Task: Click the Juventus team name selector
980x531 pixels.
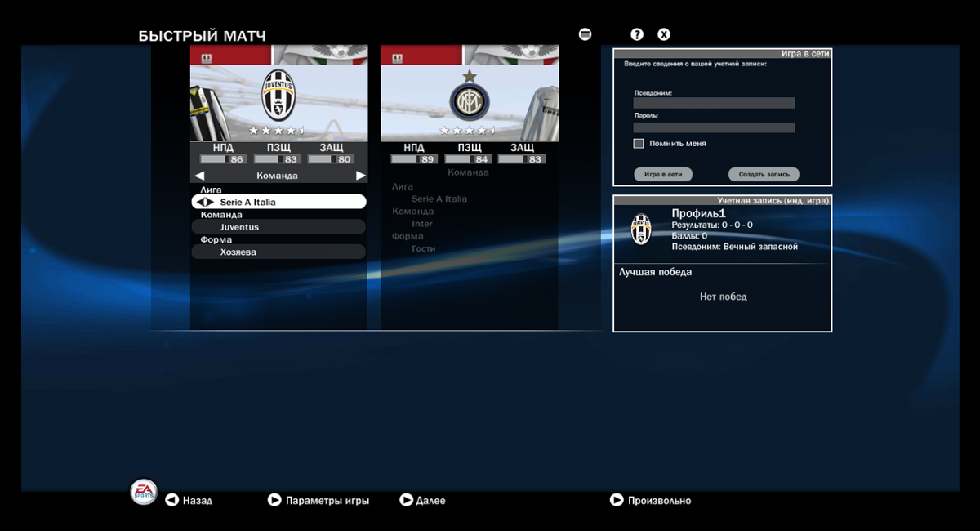Action: click(x=278, y=226)
